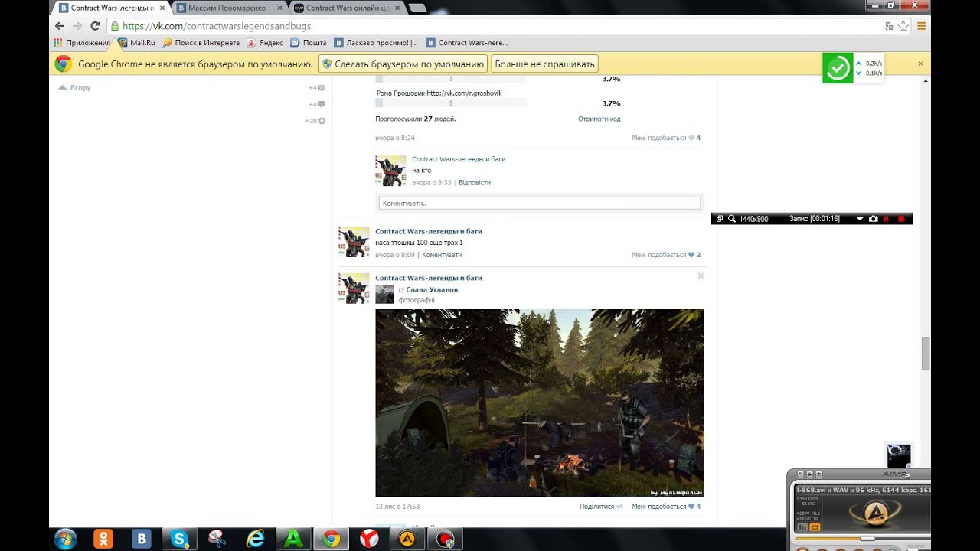Toggle AIMP repeat button

tap(814, 527)
